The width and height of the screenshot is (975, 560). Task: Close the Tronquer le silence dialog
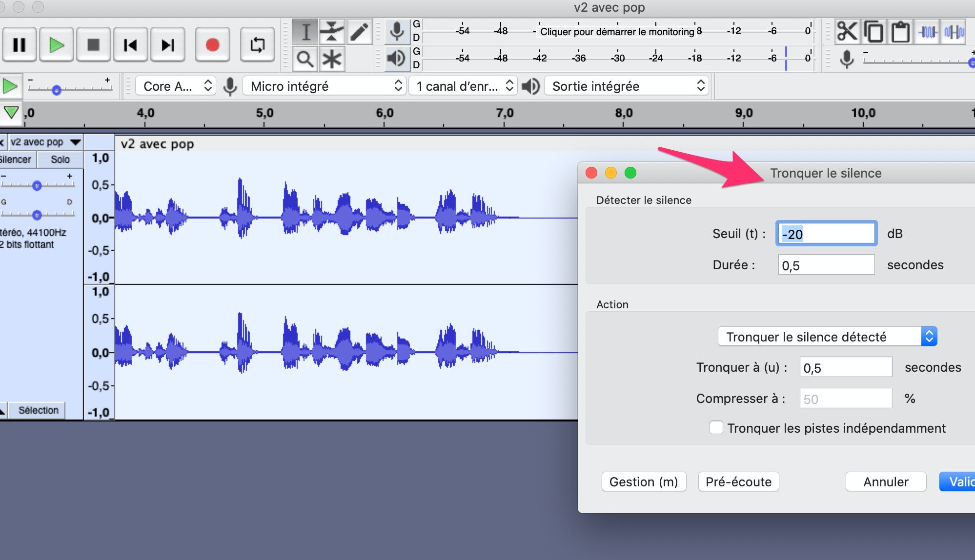pyautogui.click(x=591, y=173)
